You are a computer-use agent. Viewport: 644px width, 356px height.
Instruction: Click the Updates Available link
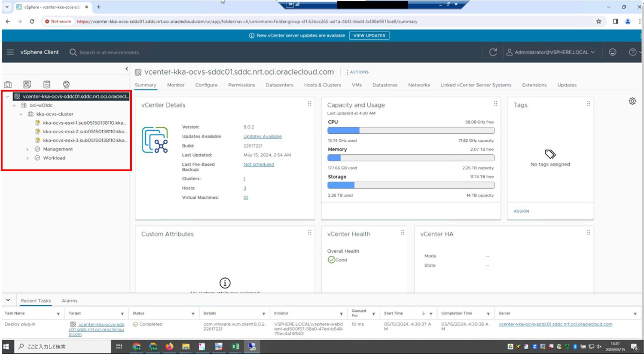[262, 137]
